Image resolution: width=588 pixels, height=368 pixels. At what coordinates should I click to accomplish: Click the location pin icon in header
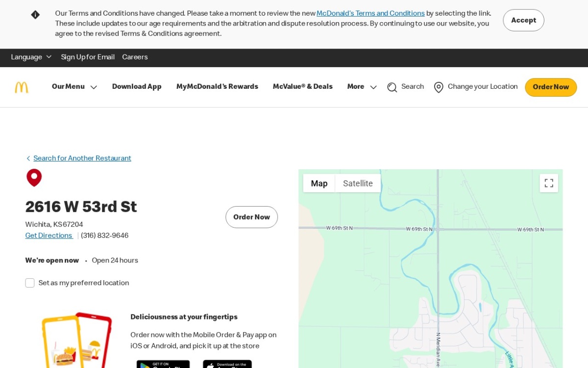(439, 87)
